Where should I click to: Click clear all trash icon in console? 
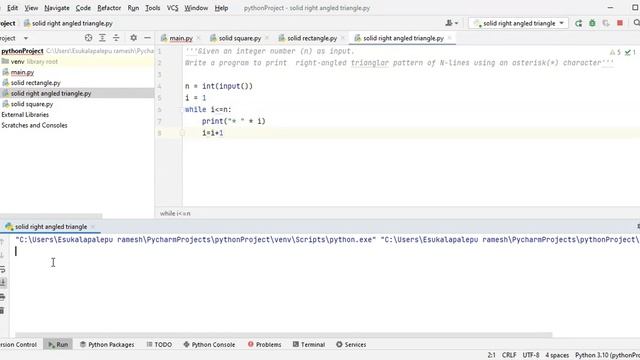[x=2, y=311]
